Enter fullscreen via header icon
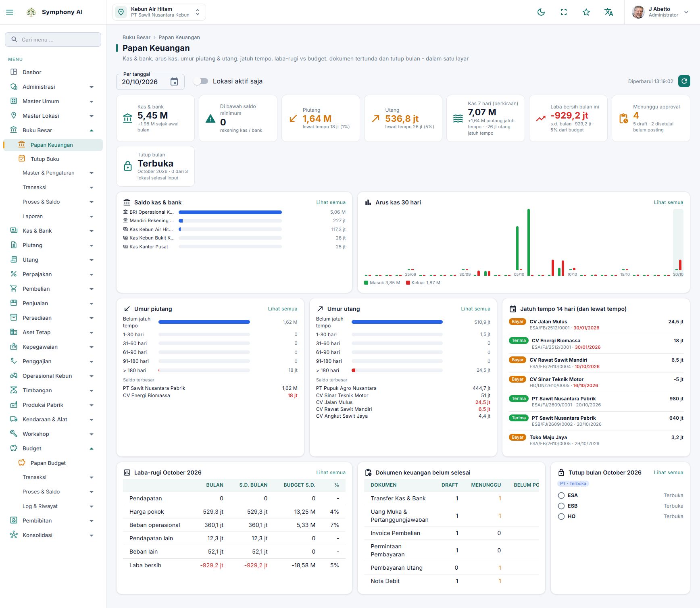This screenshot has height=608, width=700. (564, 12)
